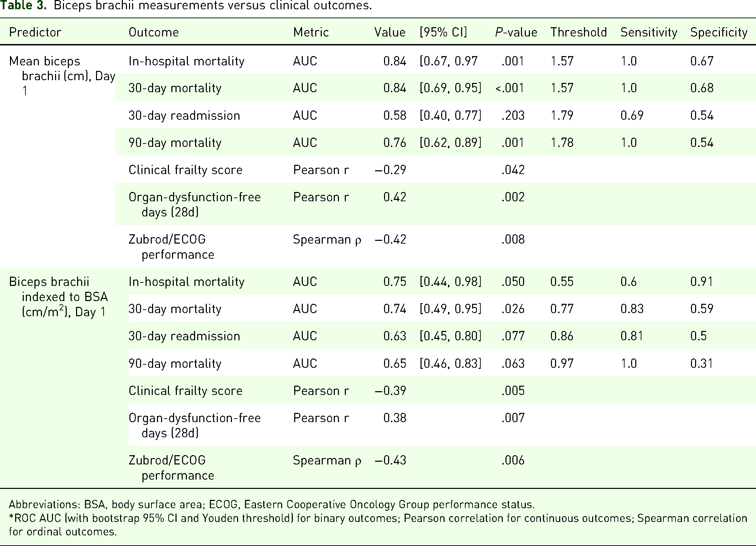The height and width of the screenshot is (546, 756).
Task: Select the −0.29 Pearson r value
Action: (390, 170)
